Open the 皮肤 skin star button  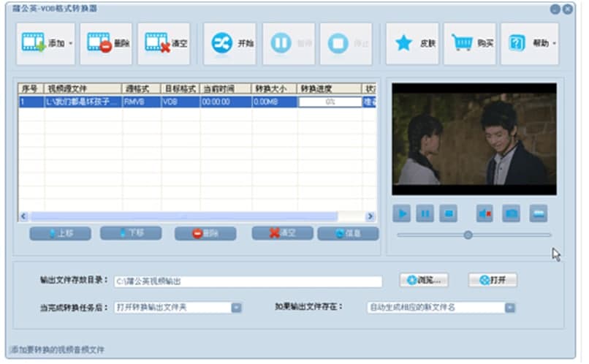click(412, 44)
